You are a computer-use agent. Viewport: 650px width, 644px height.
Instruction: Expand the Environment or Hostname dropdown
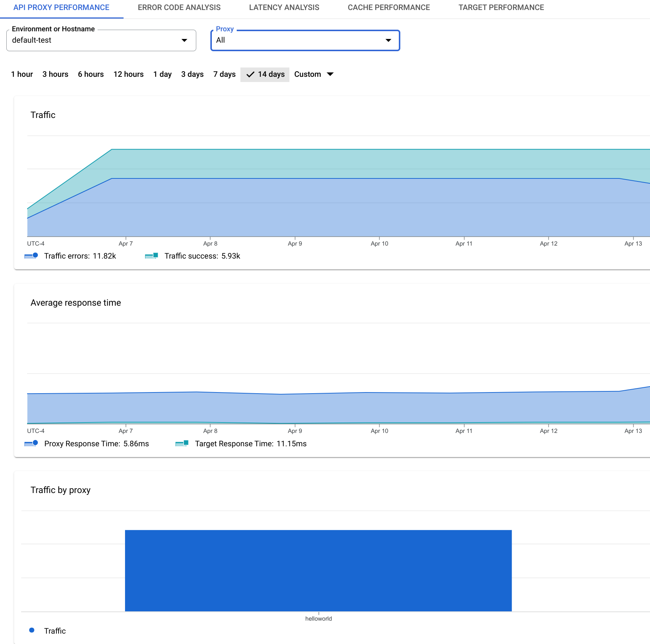coord(101,40)
